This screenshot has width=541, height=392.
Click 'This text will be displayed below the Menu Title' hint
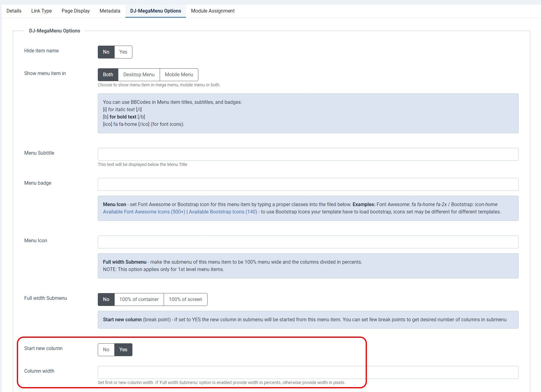tap(143, 165)
